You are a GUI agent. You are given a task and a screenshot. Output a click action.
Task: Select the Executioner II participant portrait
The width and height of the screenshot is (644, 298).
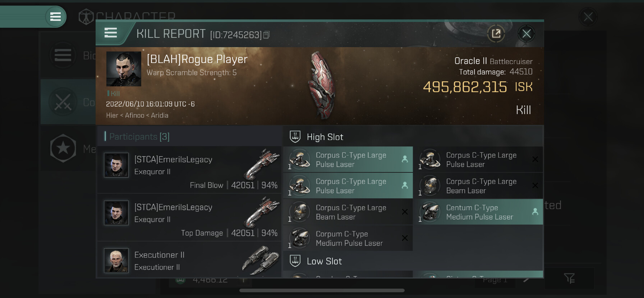point(116,261)
